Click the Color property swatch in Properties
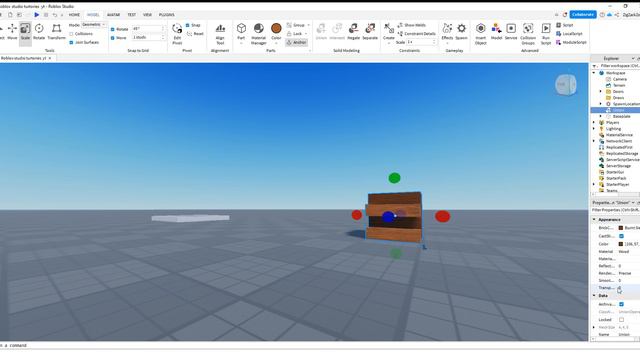Screen dimensions: 640x360 pos(621,244)
